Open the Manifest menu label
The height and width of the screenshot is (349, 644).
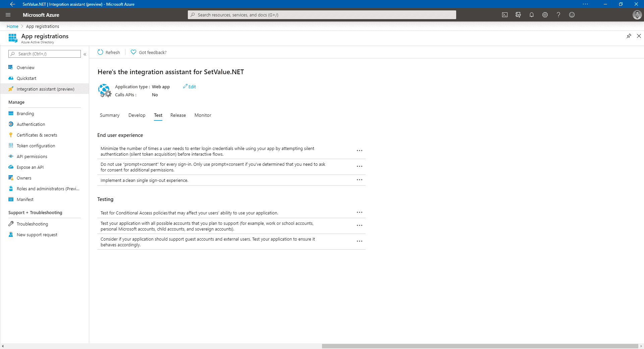point(25,199)
